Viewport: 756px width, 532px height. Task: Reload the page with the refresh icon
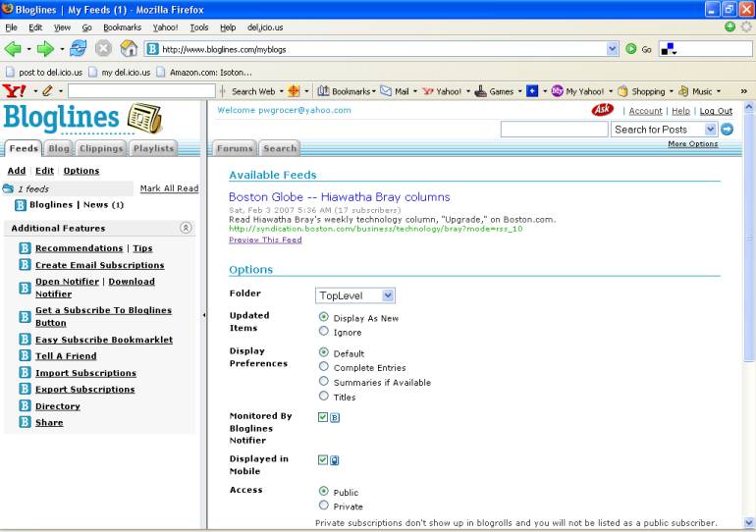[x=79, y=49]
